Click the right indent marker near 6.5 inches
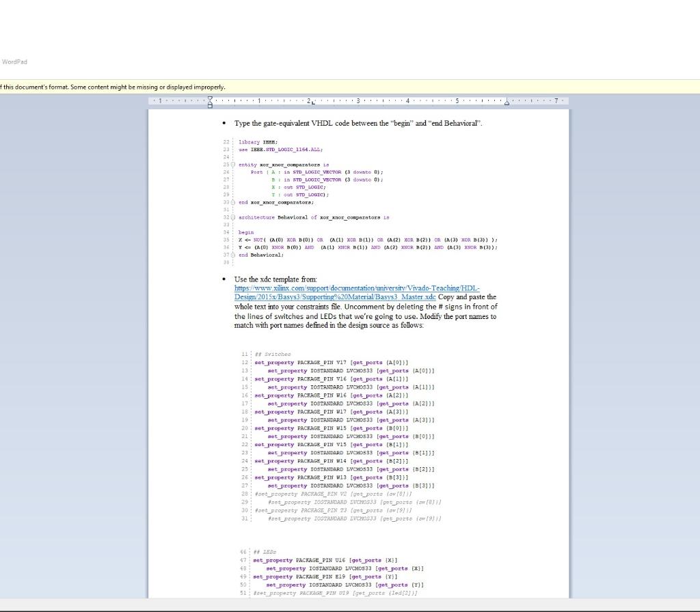This screenshot has height=612, width=700. pos(507,103)
